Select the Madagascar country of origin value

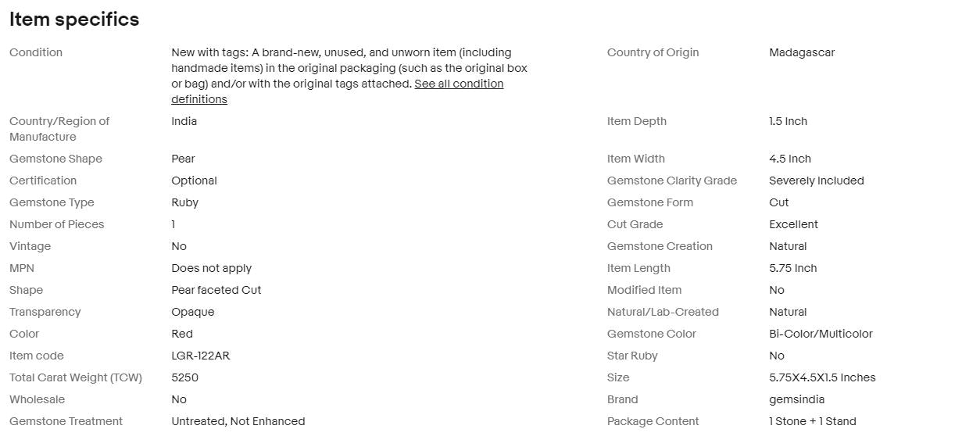802,52
